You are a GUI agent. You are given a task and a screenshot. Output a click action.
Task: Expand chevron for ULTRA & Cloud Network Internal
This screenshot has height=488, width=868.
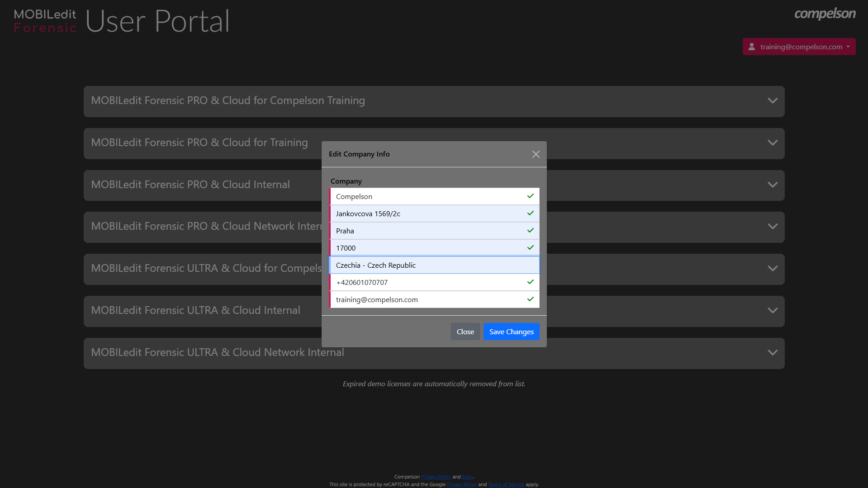(x=773, y=352)
